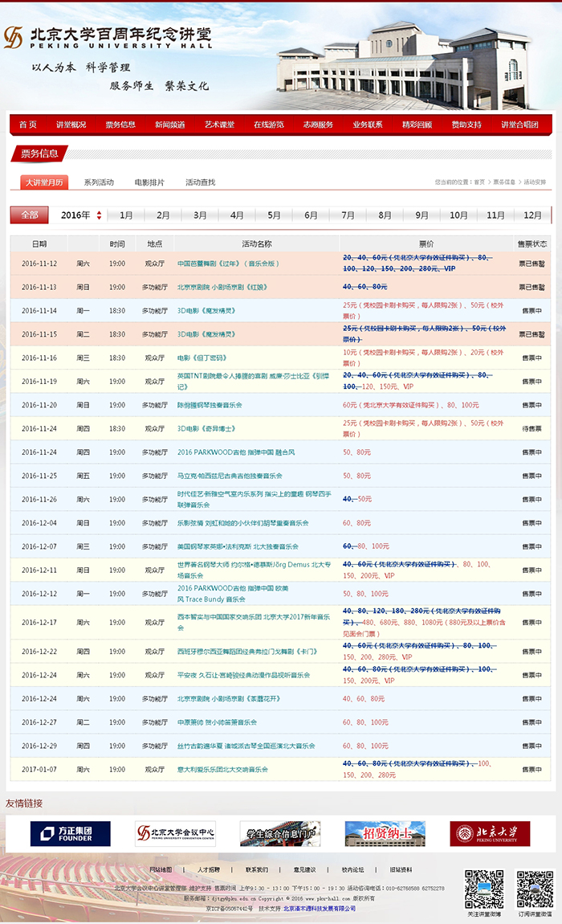The height and width of the screenshot is (924, 562).
Task: Open the 新闻频道 menu item
Action: point(169,125)
